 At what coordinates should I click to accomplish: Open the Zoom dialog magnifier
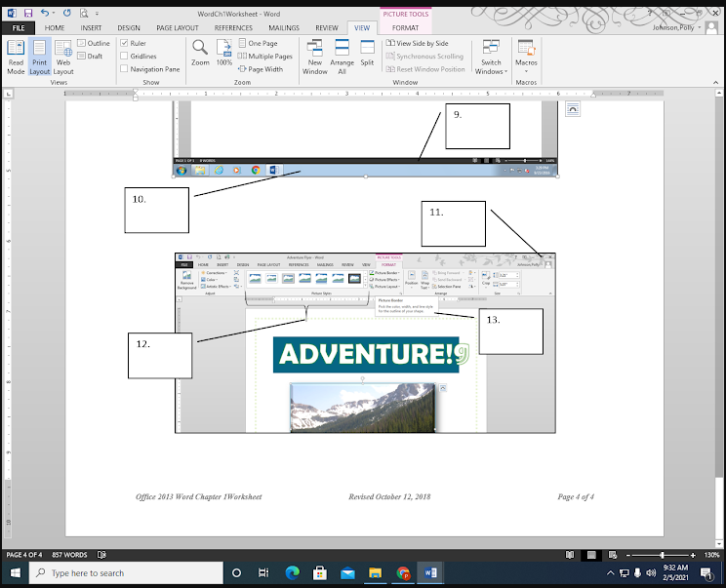click(200, 53)
